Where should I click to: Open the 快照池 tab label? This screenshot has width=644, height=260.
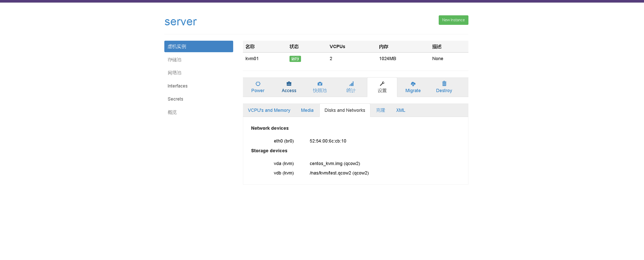pyautogui.click(x=320, y=91)
